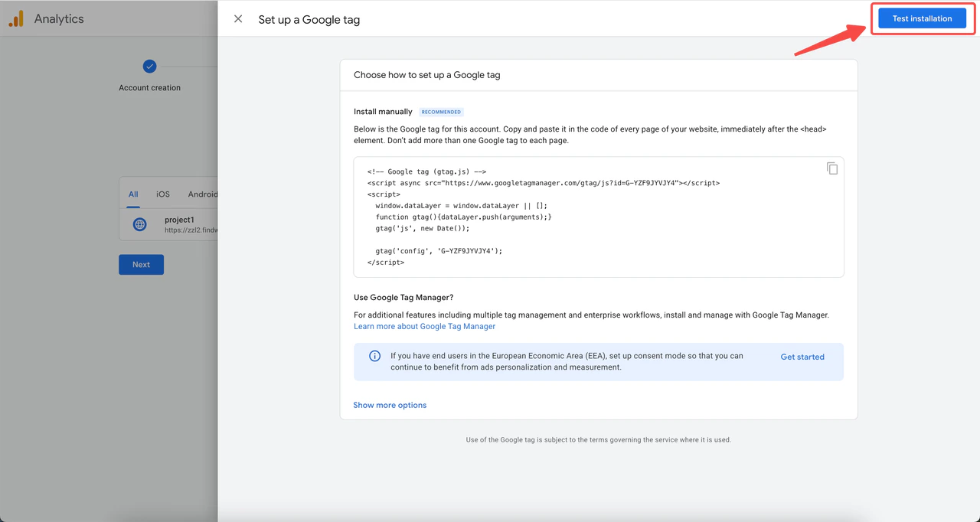This screenshot has height=522, width=980.
Task: Select the project1 data stream row
Action: (184, 224)
